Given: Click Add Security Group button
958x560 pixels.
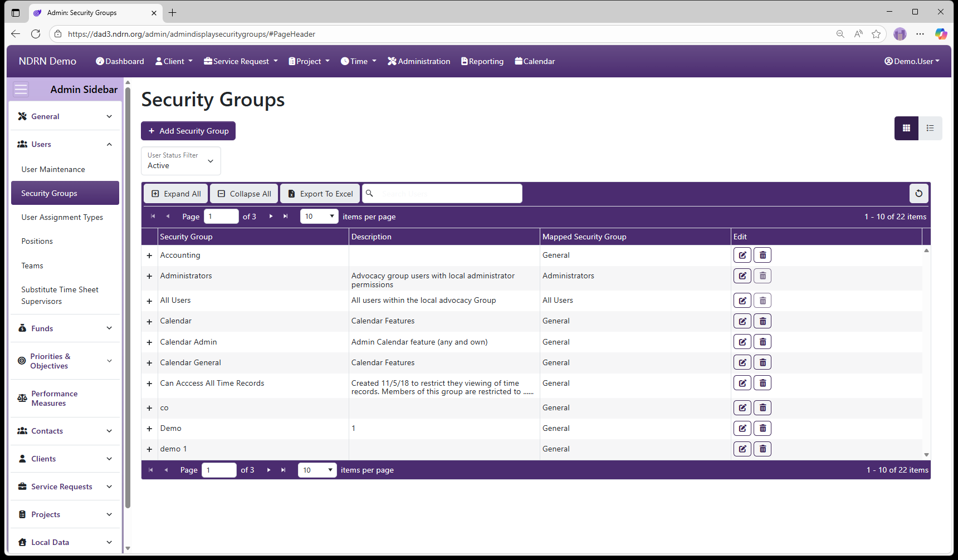Looking at the screenshot, I should 188,131.
